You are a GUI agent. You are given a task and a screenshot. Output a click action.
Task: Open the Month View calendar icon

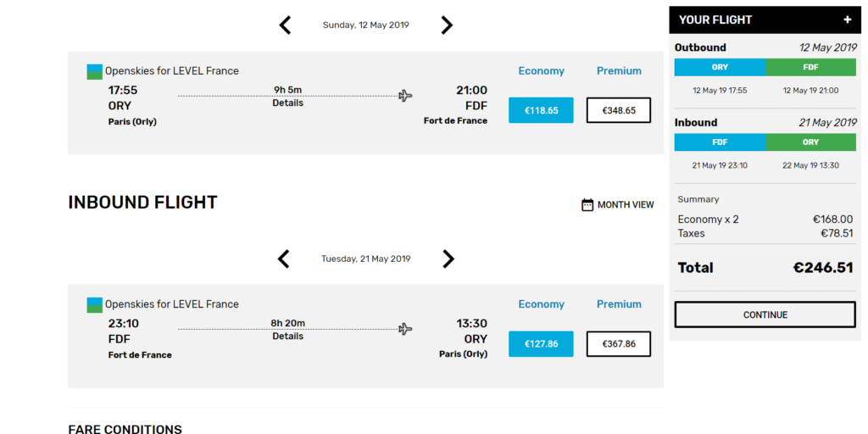pos(587,204)
